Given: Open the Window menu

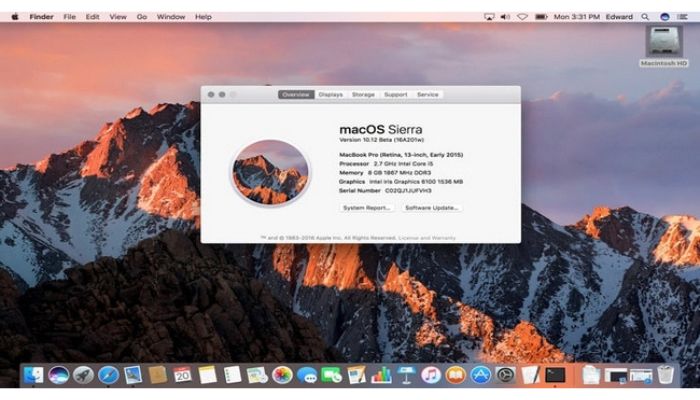Looking at the screenshot, I should pyautogui.click(x=171, y=17).
